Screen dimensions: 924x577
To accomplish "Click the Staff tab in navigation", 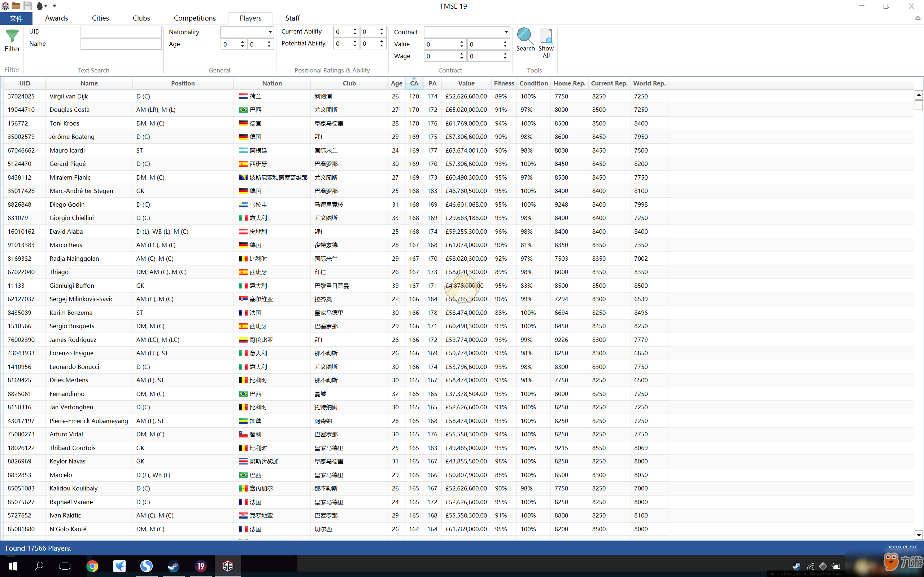I will point(291,18).
